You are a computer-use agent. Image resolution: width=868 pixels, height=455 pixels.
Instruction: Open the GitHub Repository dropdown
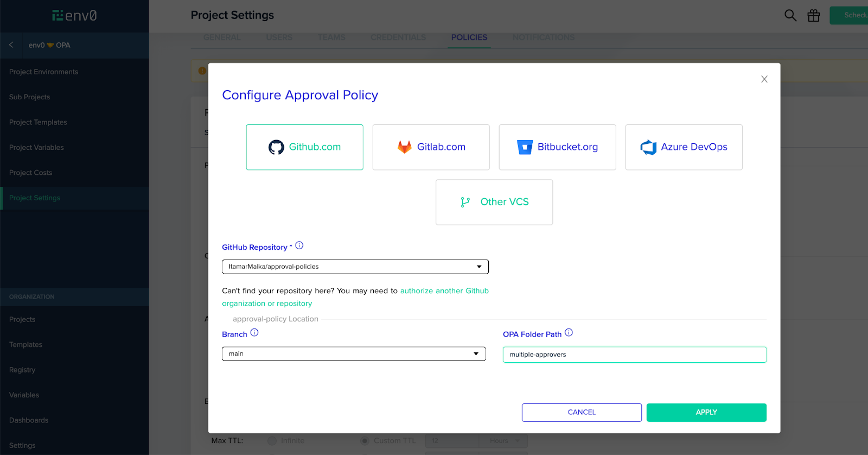[x=355, y=267]
